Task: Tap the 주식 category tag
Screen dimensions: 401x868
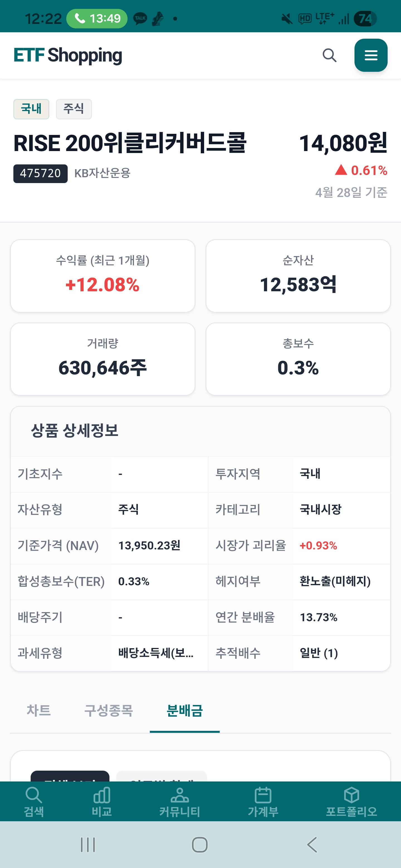Action: tap(74, 109)
